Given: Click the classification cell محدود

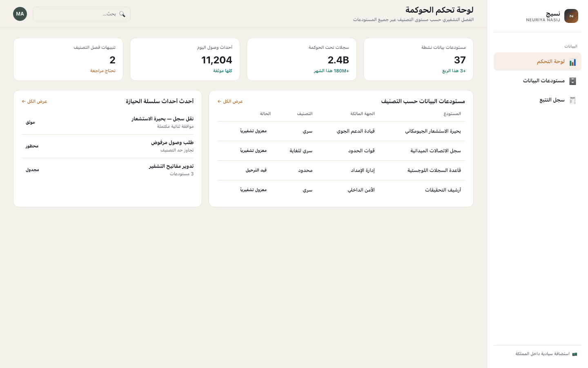Looking at the screenshot, I should tap(305, 171).
